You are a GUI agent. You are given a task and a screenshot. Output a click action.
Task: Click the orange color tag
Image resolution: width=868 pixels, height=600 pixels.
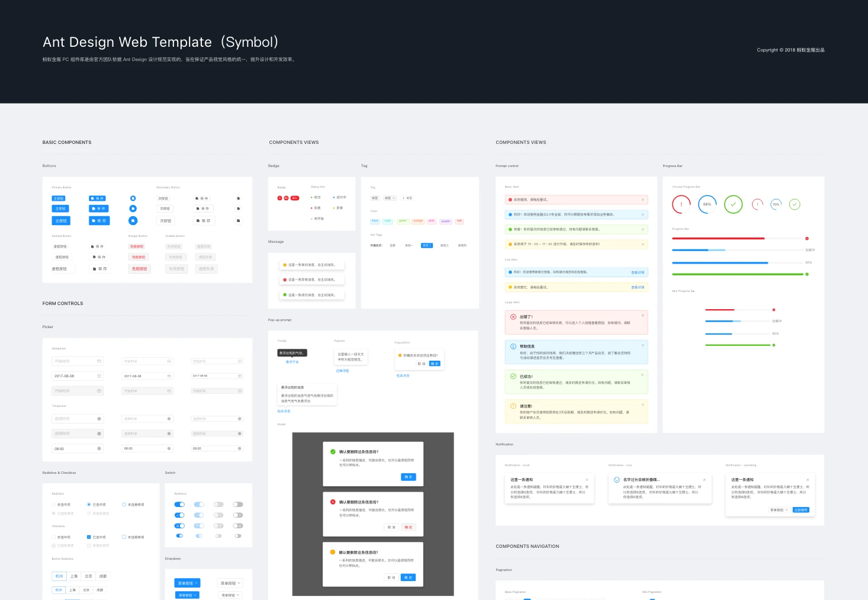418,221
